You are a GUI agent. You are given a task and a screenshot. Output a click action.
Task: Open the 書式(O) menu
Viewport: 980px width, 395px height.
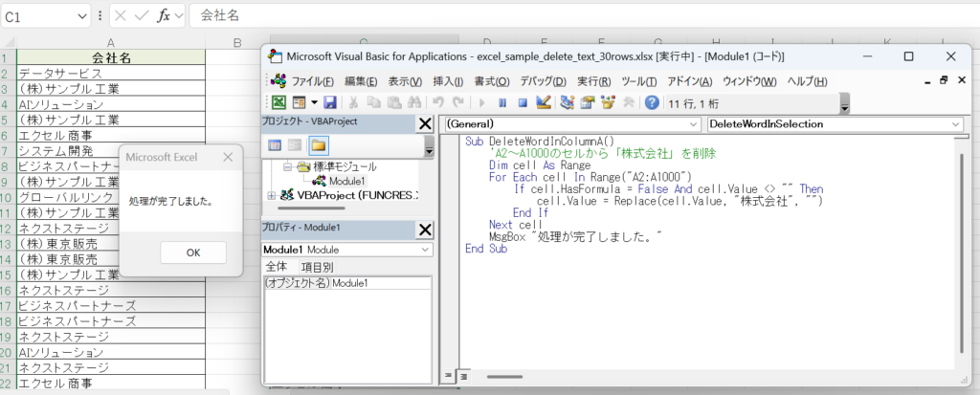tap(491, 82)
